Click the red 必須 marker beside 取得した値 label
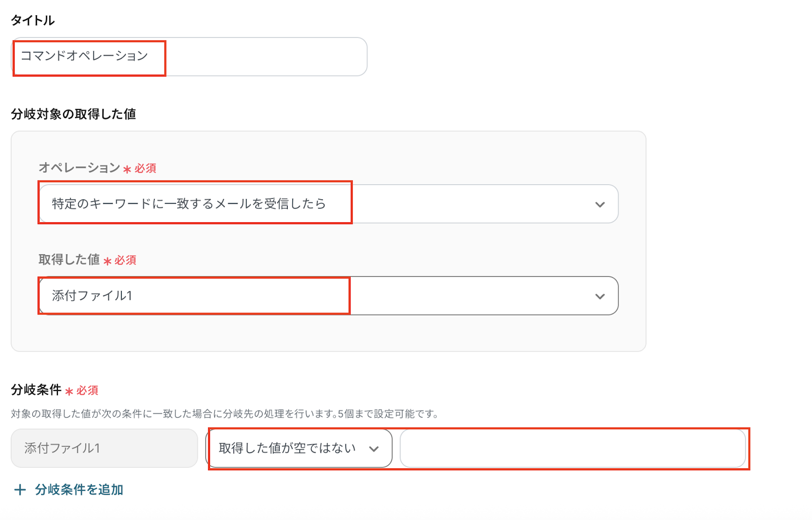812x520 pixels. (x=125, y=260)
